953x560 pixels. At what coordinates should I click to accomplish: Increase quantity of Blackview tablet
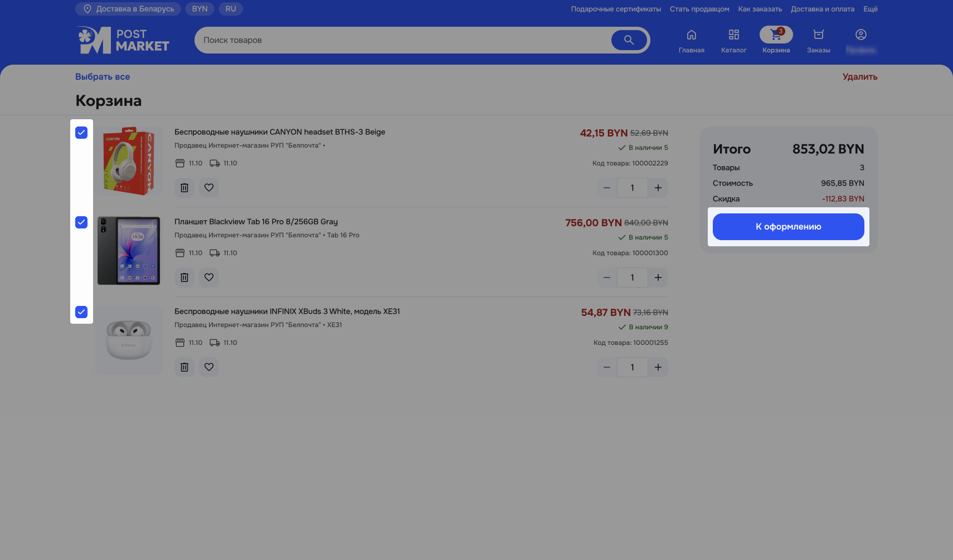658,277
